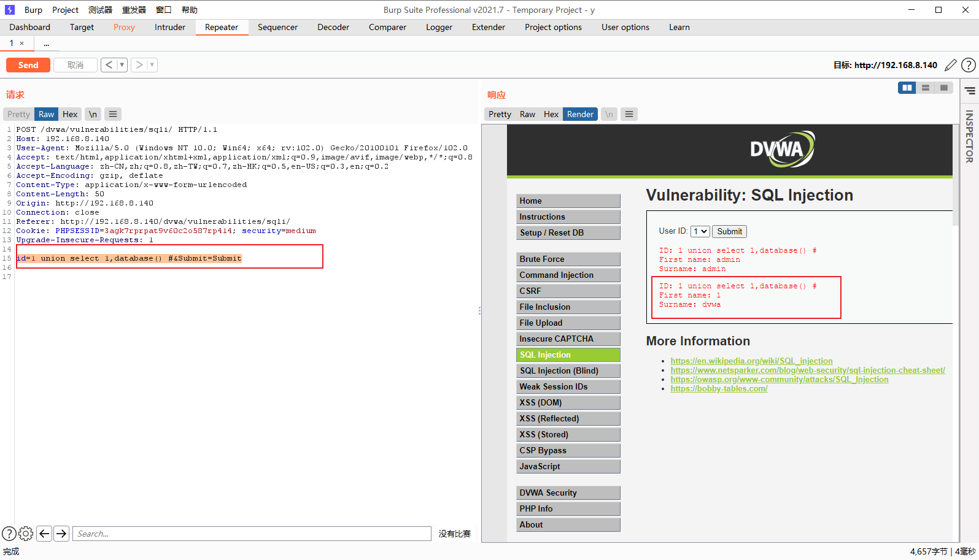Image resolution: width=979 pixels, height=560 pixels.
Task: Click Submit in the rendered DVWA page
Action: 729,231
